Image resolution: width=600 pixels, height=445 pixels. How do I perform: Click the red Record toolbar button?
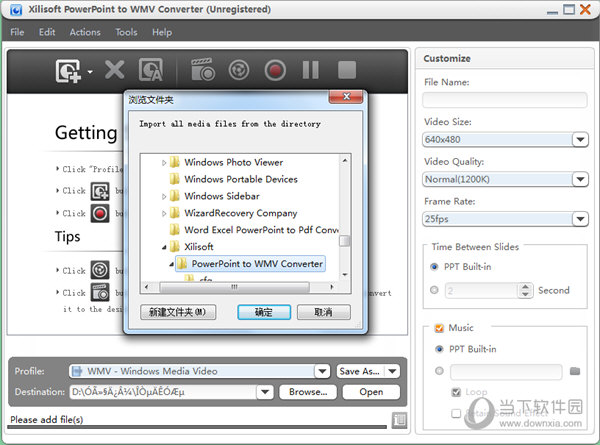point(275,70)
